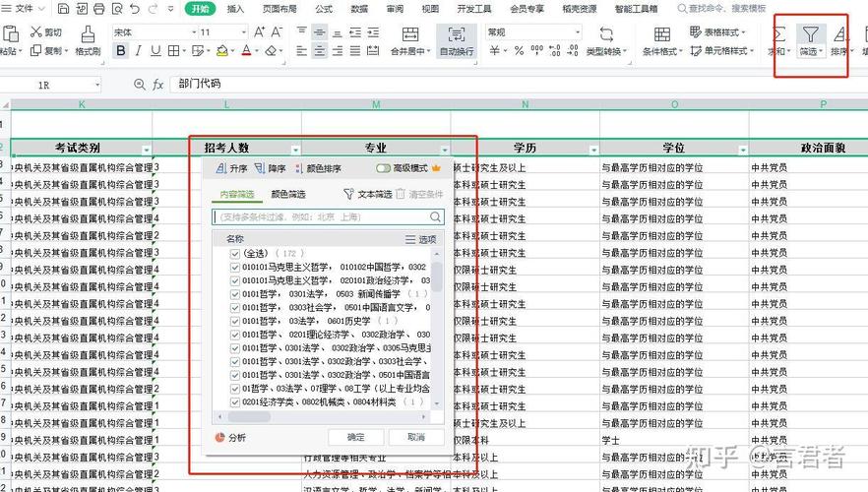Click the red font color A icon

click(246, 51)
